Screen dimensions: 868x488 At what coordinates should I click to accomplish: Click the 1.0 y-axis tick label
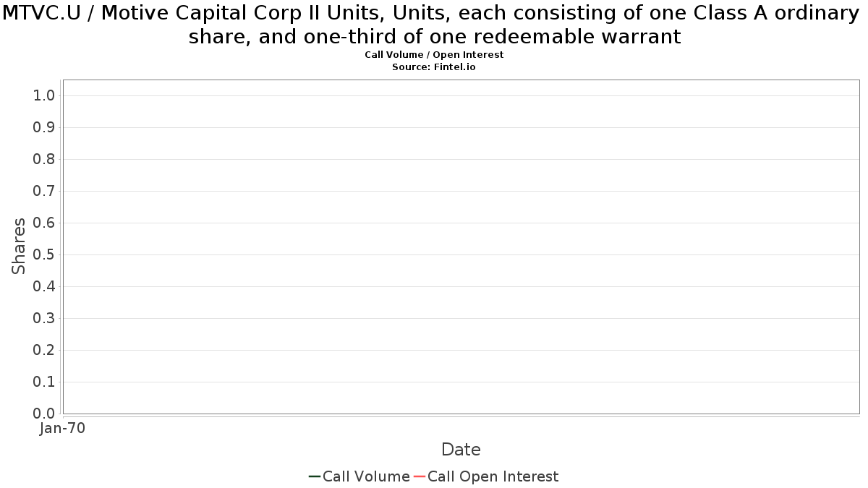[x=44, y=95]
